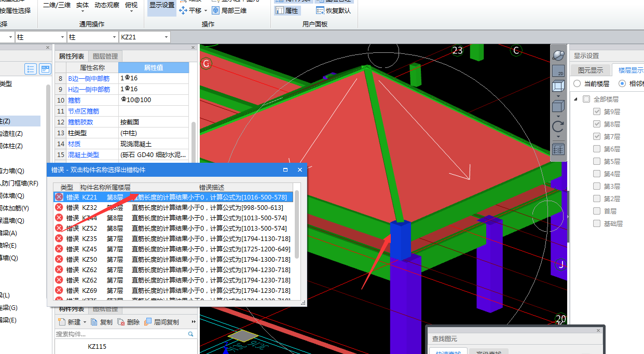Collapse the 全部楼层 tree node
This screenshot has width=644, height=354.
click(x=575, y=99)
